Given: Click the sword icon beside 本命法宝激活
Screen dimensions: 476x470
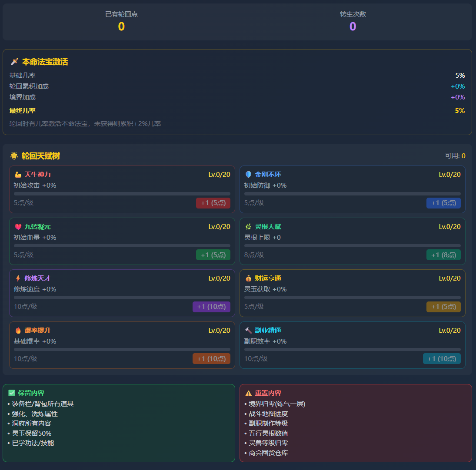Looking at the screenshot, I should coord(14,62).
